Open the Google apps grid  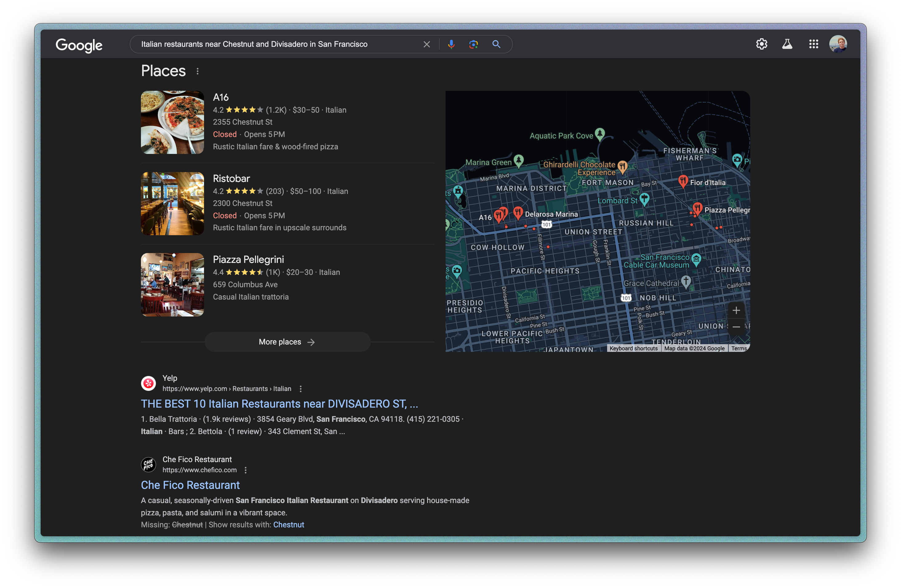814,44
